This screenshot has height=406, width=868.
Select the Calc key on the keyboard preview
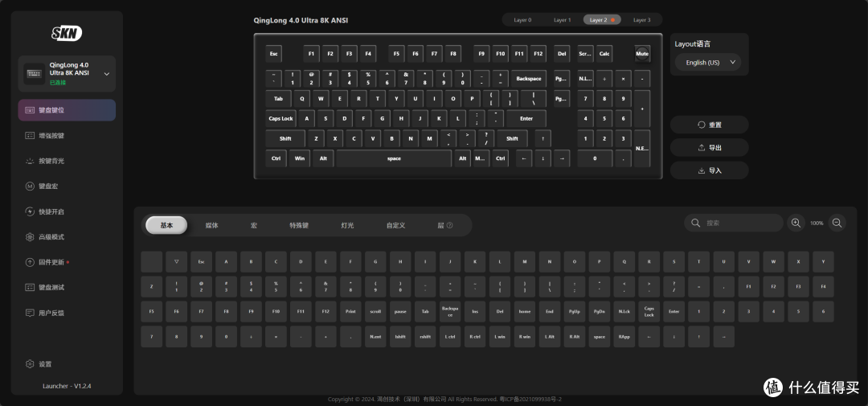[604, 54]
